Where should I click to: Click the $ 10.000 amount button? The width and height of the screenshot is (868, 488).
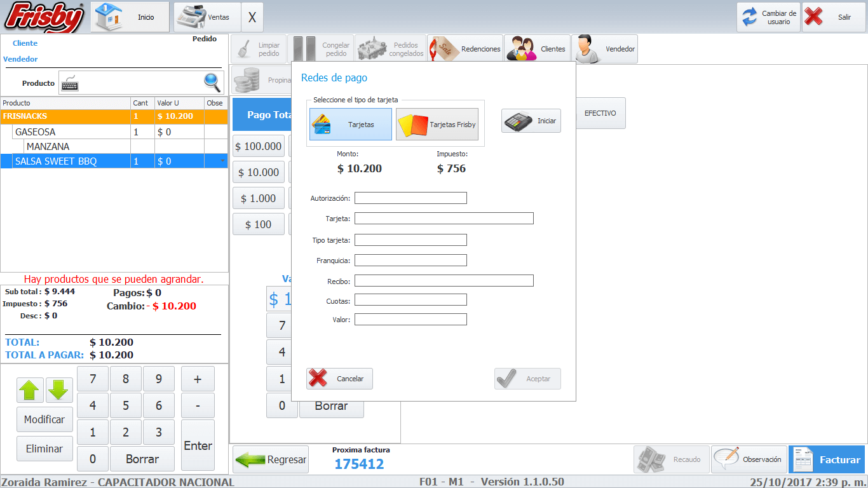coord(259,172)
